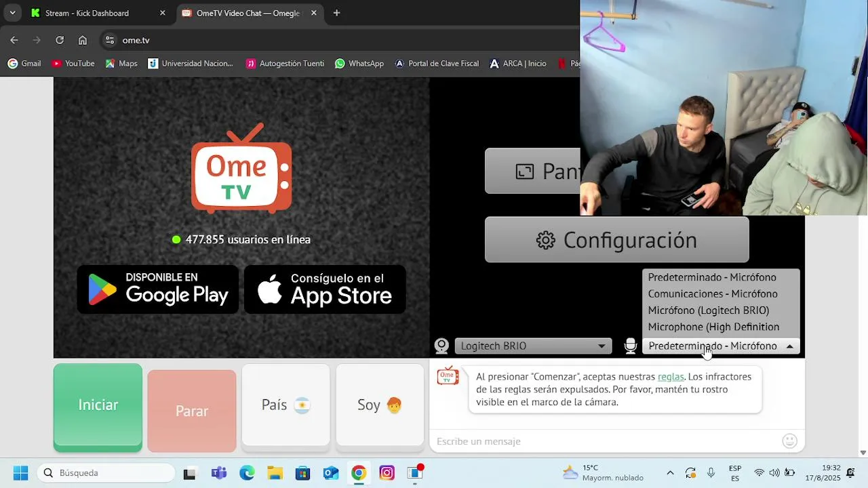
Task: Click the sync icon in the system tray
Action: click(x=690, y=473)
